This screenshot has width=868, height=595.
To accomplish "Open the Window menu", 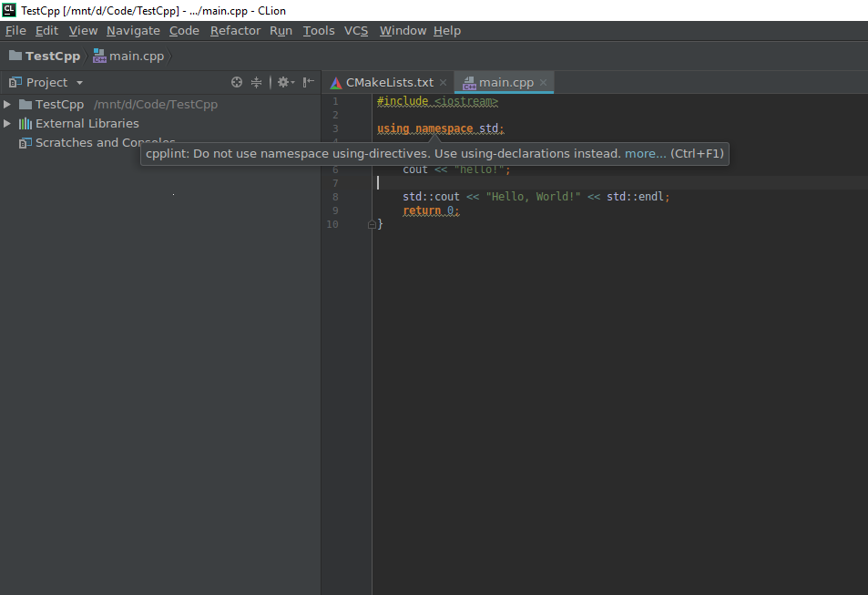I will (403, 30).
